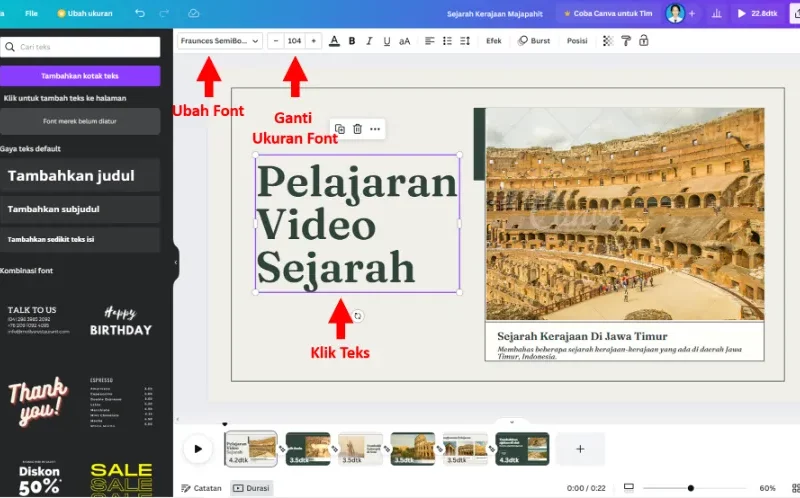Open the Catatan notes panel
This screenshot has height=498, width=800.
(202, 488)
